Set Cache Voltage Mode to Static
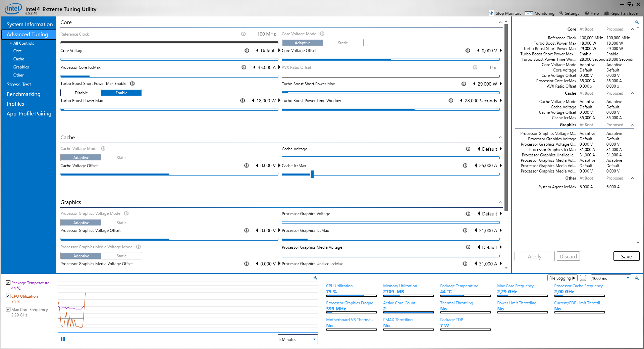Viewport: 644px width, 349px height. pyautogui.click(x=121, y=158)
